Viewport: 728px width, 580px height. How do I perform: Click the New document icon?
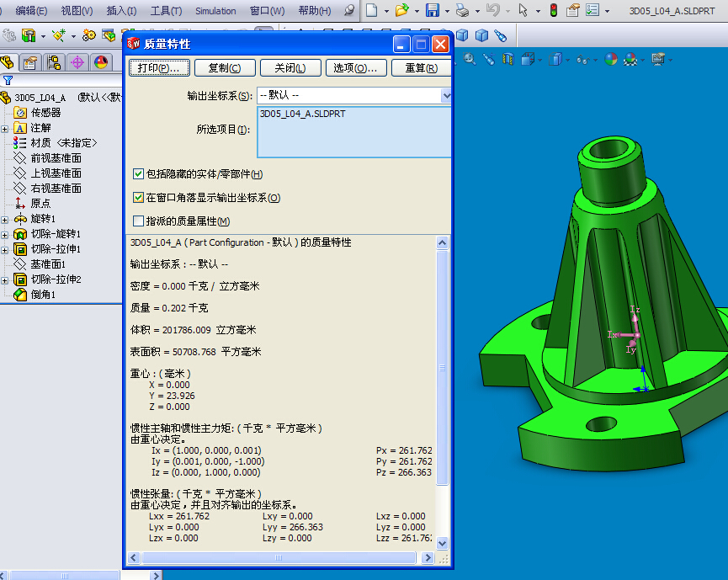(x=371, y=11)
